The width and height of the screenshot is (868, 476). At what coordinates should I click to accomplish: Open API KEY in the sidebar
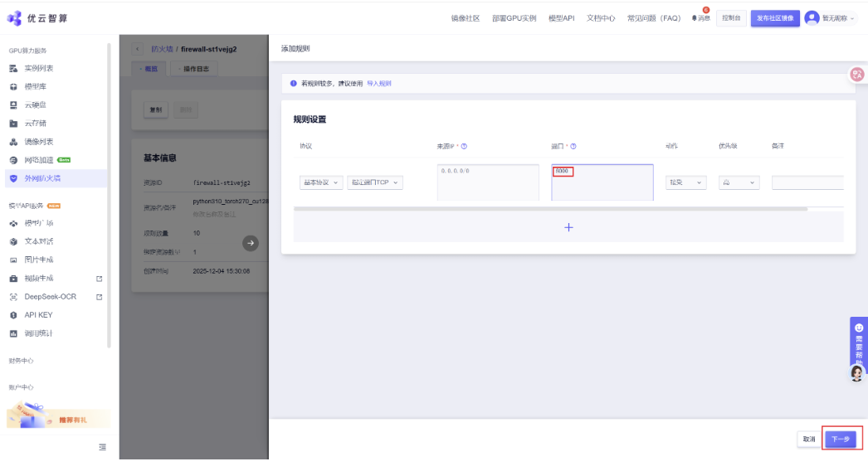[38, 315]
